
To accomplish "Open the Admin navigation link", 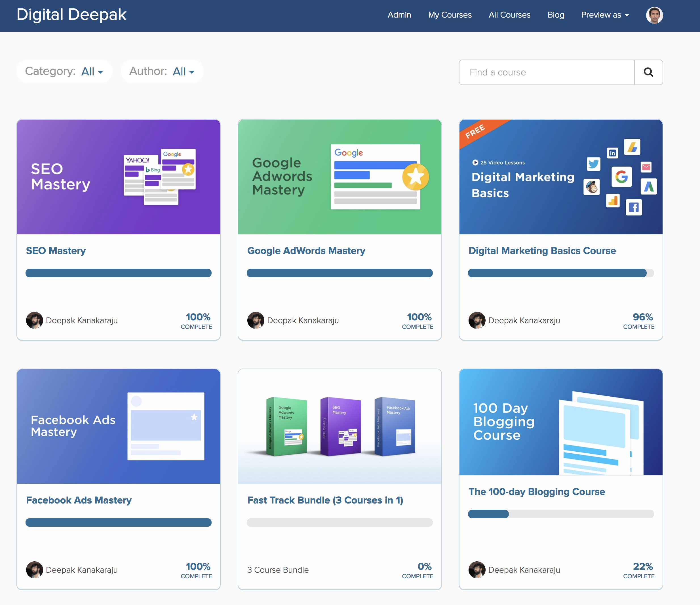I will coord(399,15).
